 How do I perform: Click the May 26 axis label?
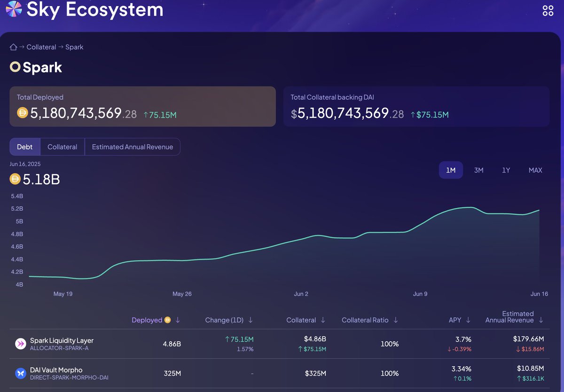[x=182, y=294]
